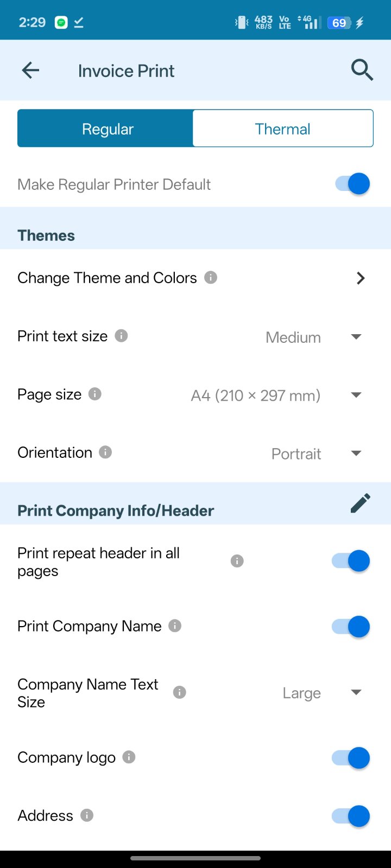The image size is (391, 868).
Task: Show info for Page size
Action: 95,394
